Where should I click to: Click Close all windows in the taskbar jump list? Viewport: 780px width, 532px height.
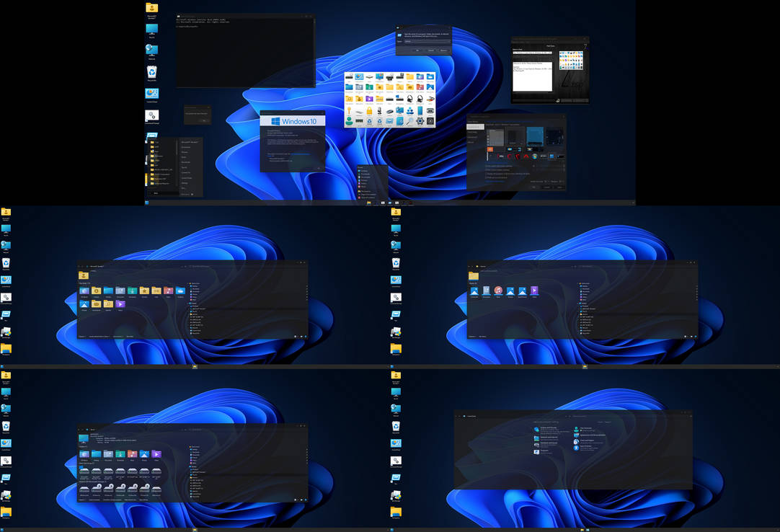pos(367,198)
